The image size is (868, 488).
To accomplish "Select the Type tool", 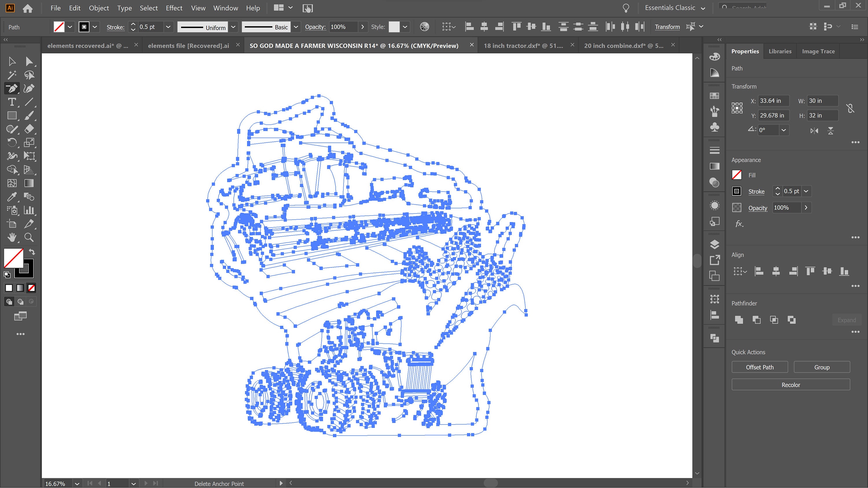I will click(12, 102).
